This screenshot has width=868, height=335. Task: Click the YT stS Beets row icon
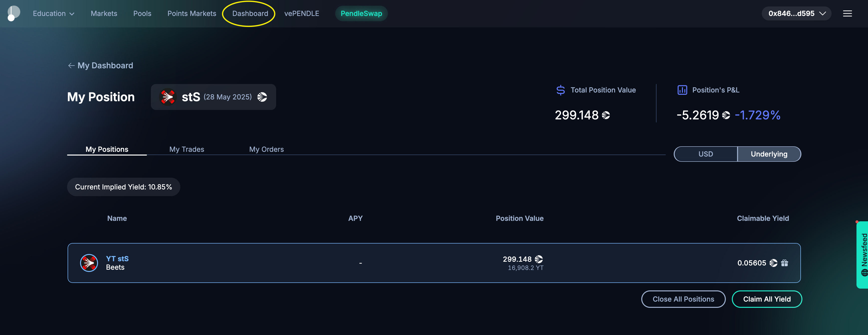pos(89,263)
